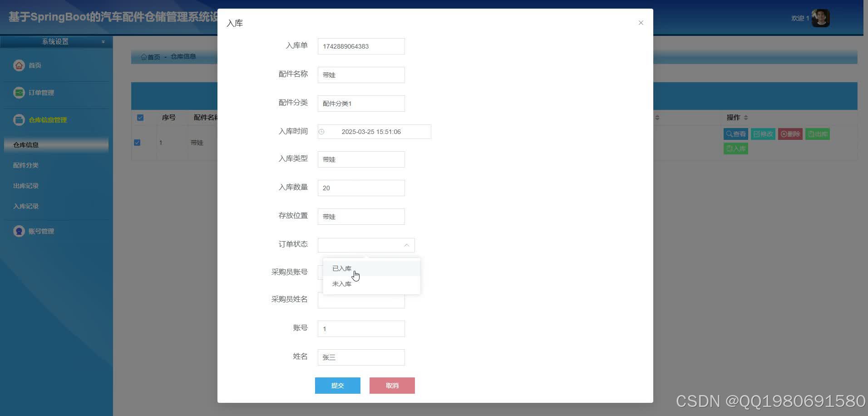The width and height of the screenshot is (868, 416).
Task: Click the 仓库信息管理 warehouse icon
Action: point(19,119)
